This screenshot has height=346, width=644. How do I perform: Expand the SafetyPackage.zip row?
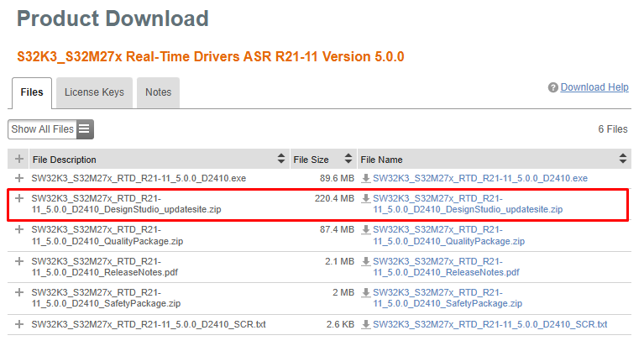[19, 292]
